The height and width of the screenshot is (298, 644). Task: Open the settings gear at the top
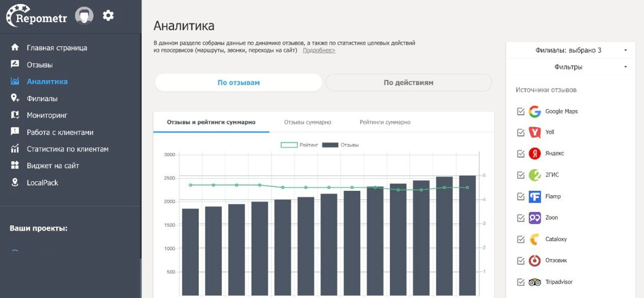108,15
